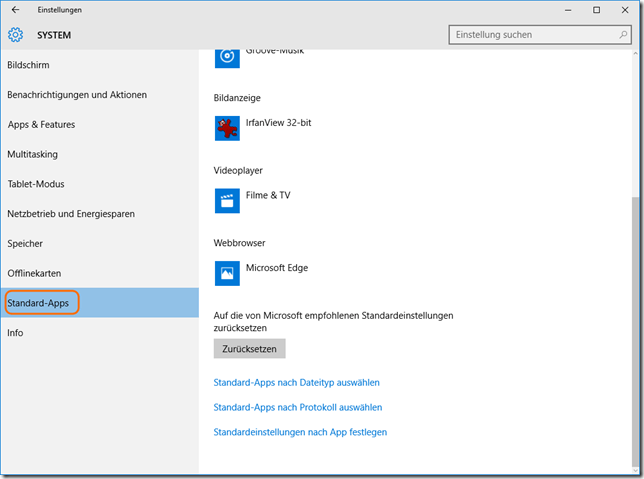Open Offlinekarten settings

(x=35, y=273)
